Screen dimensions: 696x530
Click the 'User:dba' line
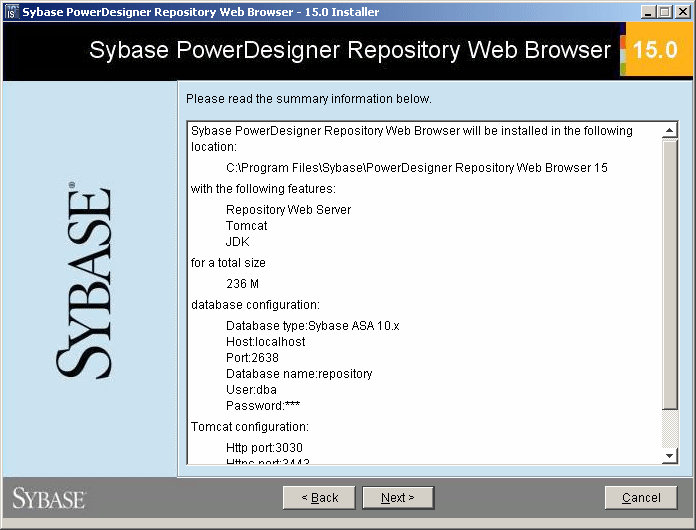point(251,390)
